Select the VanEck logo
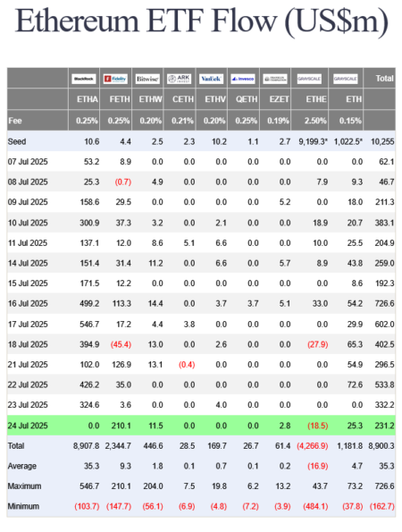The width and height of the screenshot is (402, 532). tap(211, 79)
